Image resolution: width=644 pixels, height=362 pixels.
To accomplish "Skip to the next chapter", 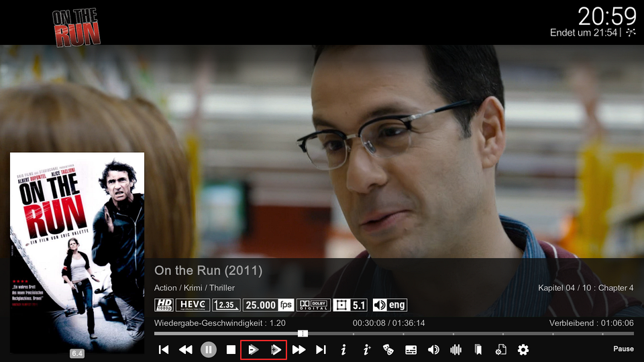I will (x=321, y=350).
